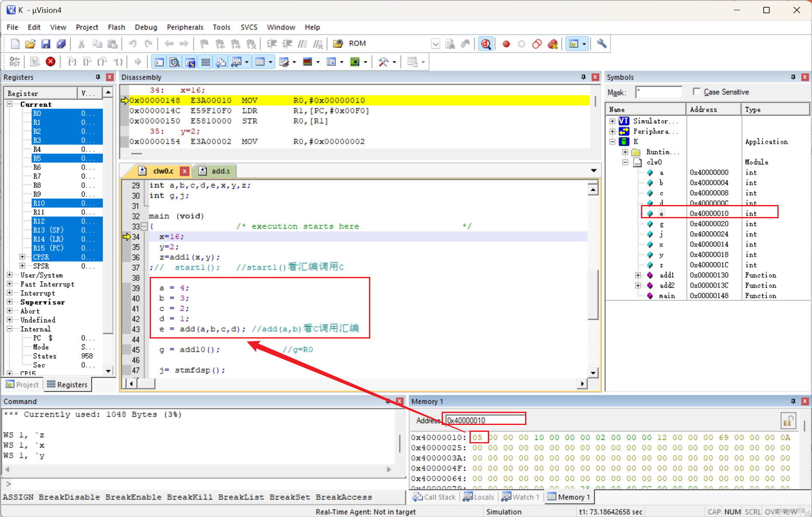Open a file with the folder icon
This screenshot has height=517, width=812.
click(x=30, y=44)
